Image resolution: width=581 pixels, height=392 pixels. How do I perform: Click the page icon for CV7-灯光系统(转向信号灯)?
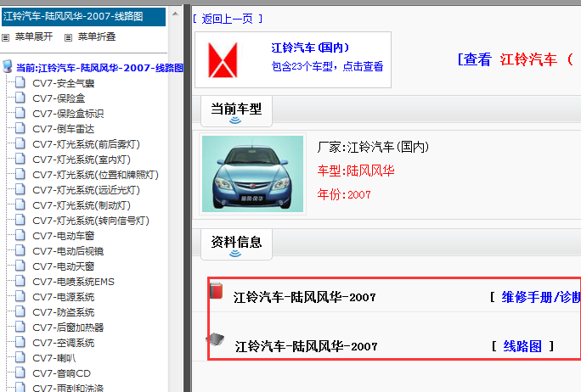tap(20, 220)
